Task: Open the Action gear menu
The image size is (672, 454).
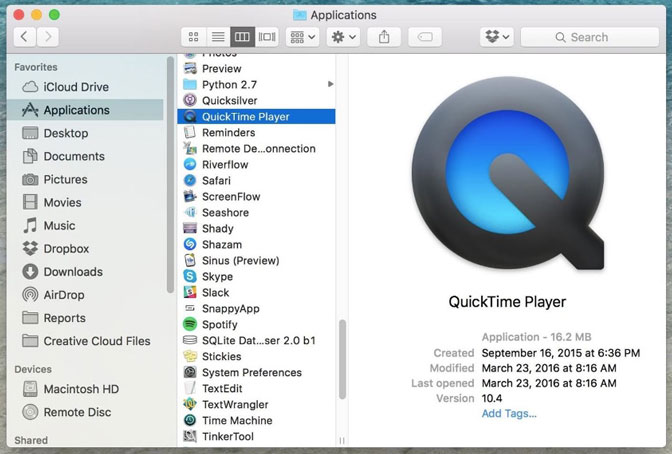Action: 343,37
